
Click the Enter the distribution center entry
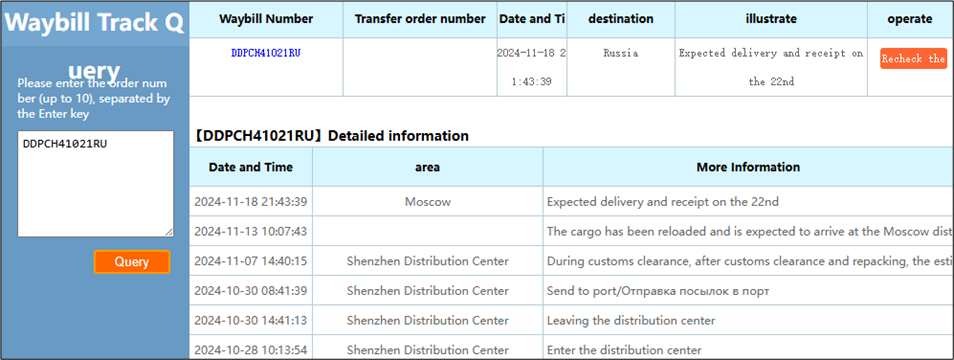click(x=624, y=350)
